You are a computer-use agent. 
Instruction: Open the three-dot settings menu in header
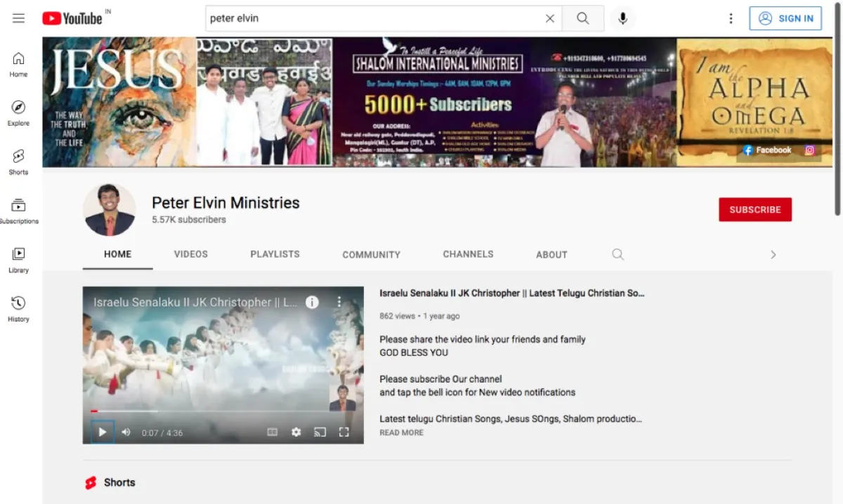pyautogui.click(x=731, y=18)
